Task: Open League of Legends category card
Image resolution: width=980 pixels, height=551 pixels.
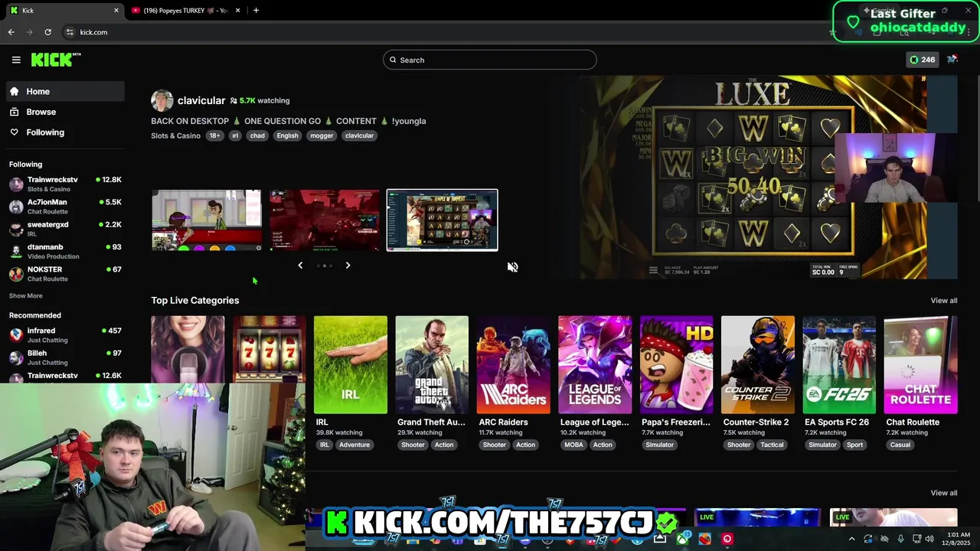Action: (x=595, y=364)
